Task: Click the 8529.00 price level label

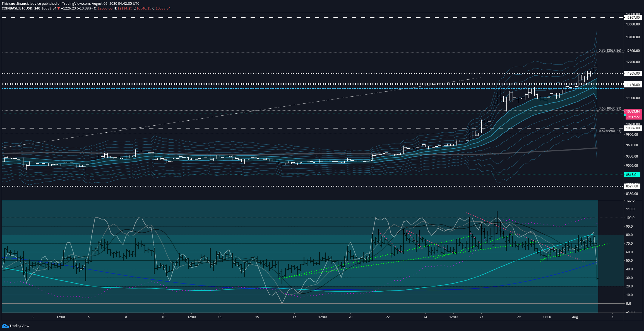Action: [x=632, y=186]
